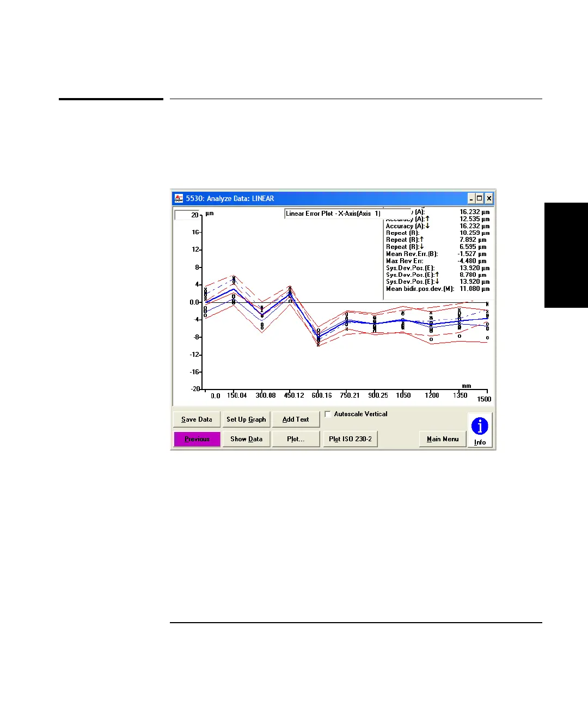Click the Max Rev Err: label
This screenshot has width=588, height=706.
point(405,261)
